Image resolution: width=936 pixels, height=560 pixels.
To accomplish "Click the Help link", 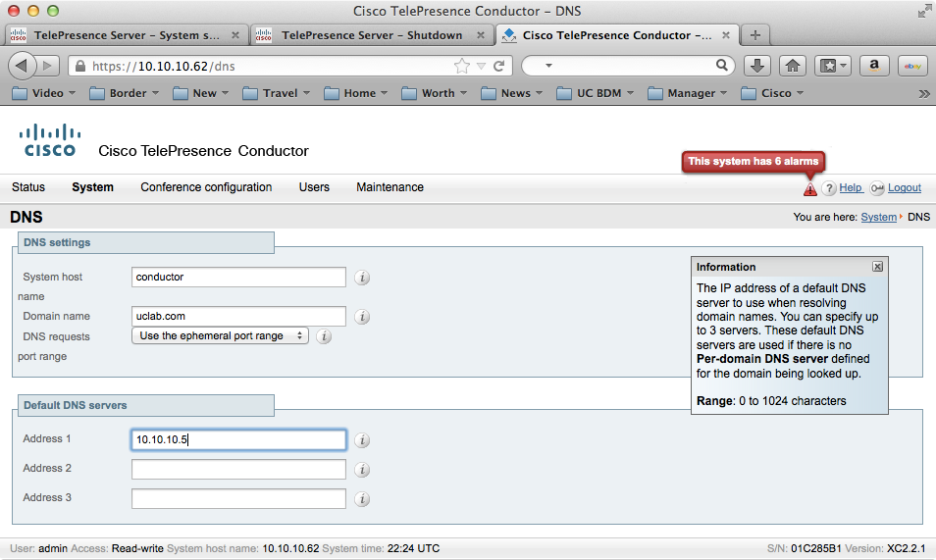I will [x=851, y=187].
